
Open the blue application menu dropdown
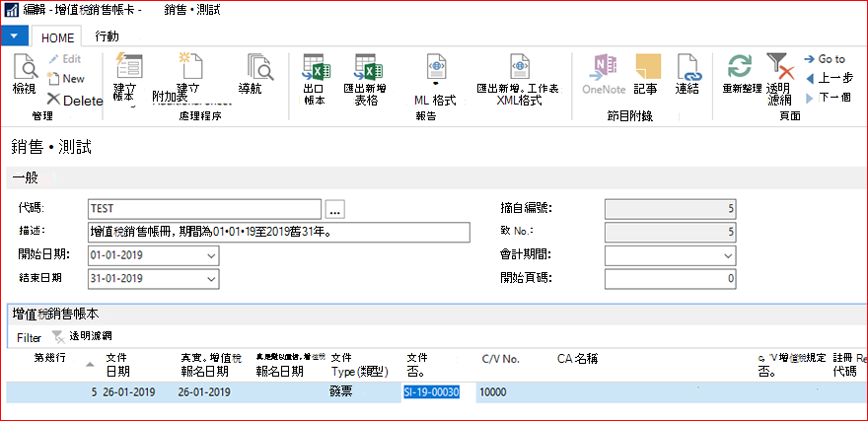pyautogui.click(x=15, y=35)
